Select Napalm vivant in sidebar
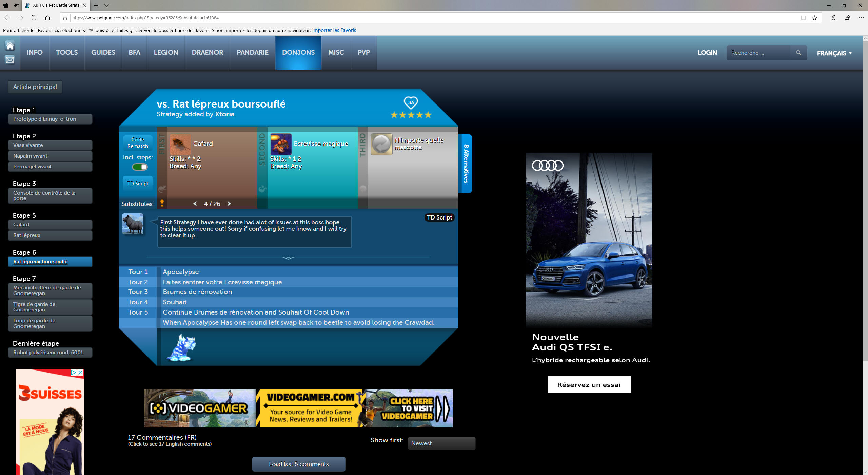 coord(50,156)
